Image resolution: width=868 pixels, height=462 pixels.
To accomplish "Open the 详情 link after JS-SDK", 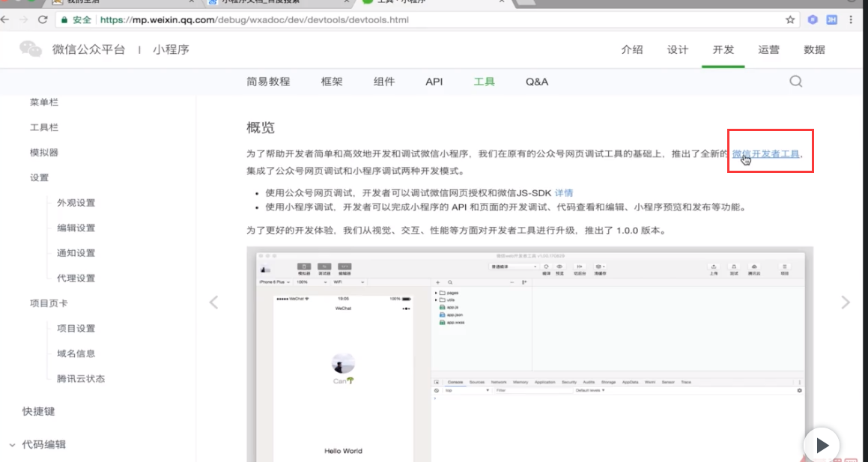I will (564, 193).
